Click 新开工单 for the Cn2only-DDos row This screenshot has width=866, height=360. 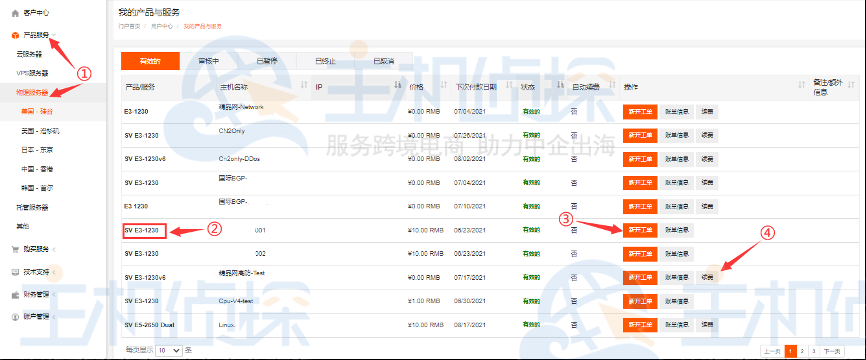[640, 159]
